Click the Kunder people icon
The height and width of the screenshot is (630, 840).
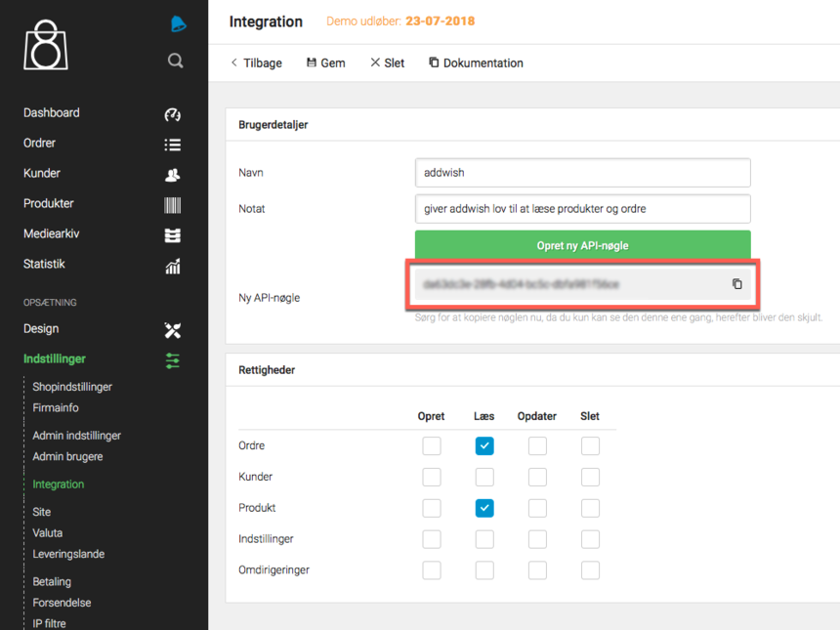coord(173,175)
